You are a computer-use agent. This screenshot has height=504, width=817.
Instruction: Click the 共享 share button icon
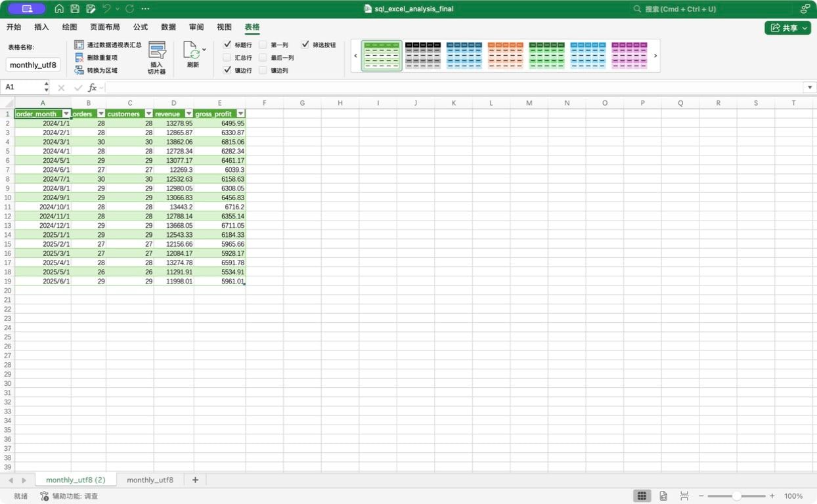coord(776,28)
